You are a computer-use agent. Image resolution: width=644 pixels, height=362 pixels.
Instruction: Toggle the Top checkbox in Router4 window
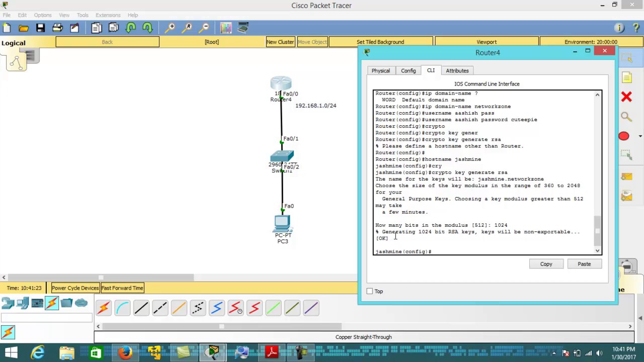(x=370, y=291)
